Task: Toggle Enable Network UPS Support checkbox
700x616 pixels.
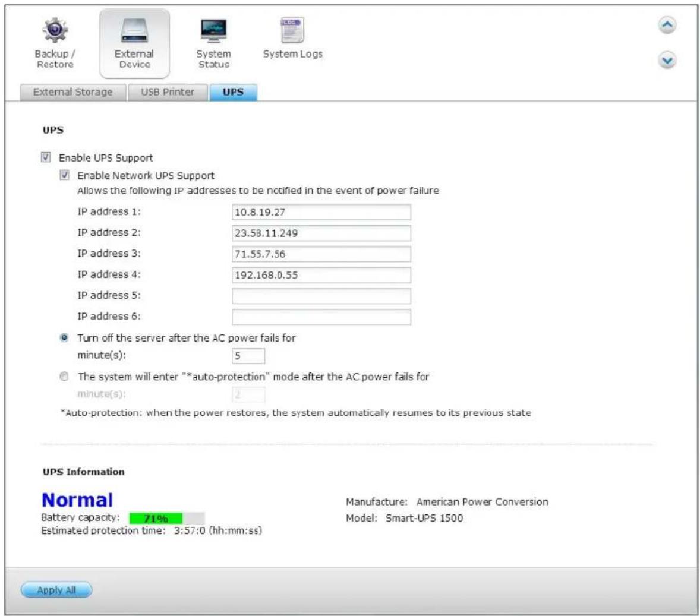Action: click(x=64, y=175)
